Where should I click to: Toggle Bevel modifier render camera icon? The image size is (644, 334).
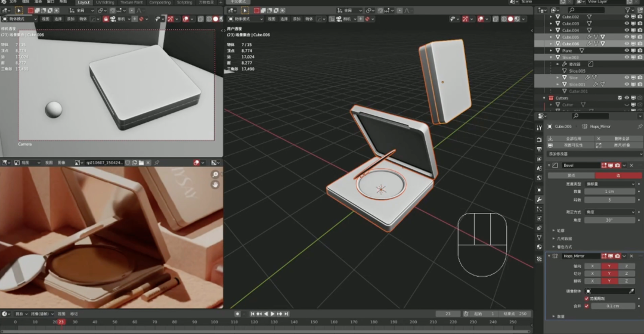point(617,165)
